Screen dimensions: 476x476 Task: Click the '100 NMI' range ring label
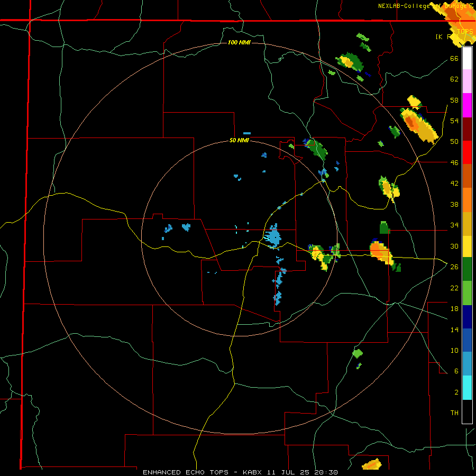(239, 42)
